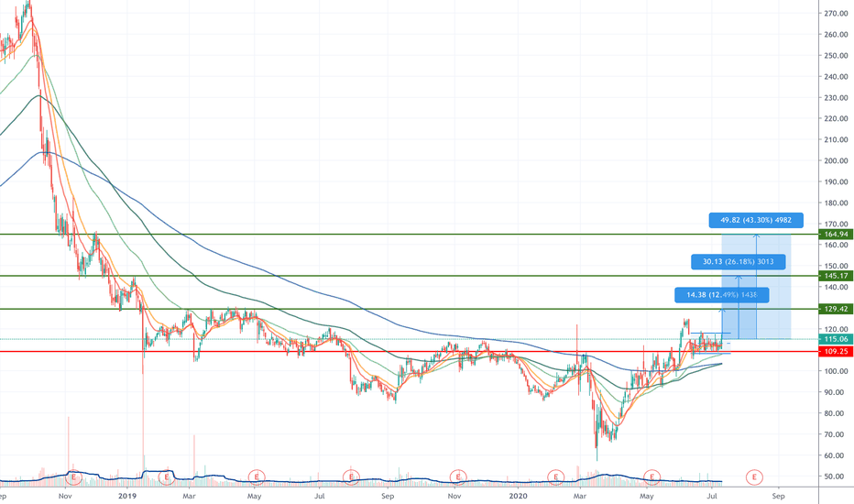Click the Jul label following May 2020
This screenshot has height=504, width=854.
pos(711,496)
